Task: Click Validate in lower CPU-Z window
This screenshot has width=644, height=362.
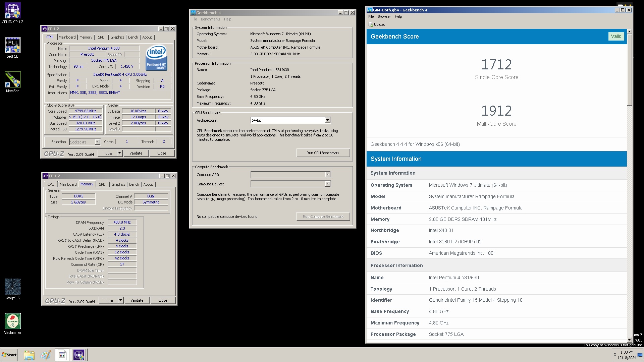Action: tap(137, 300)
